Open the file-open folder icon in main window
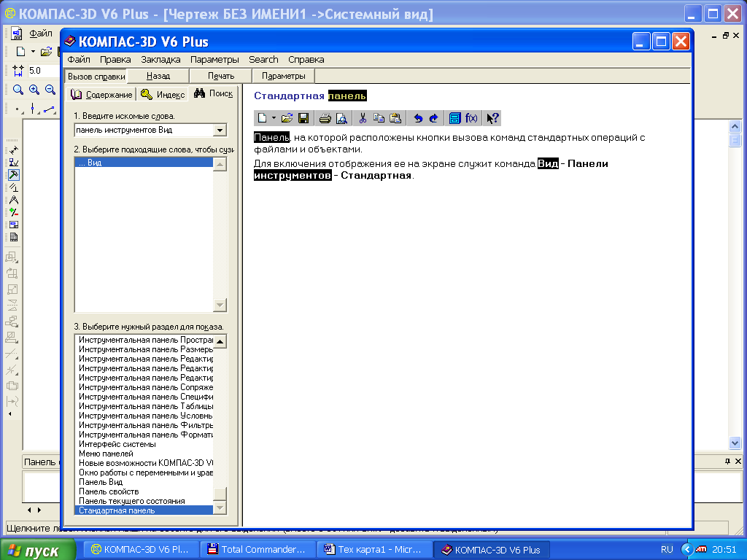The height and width of the screenshot is (560, 747). (46, 52)
